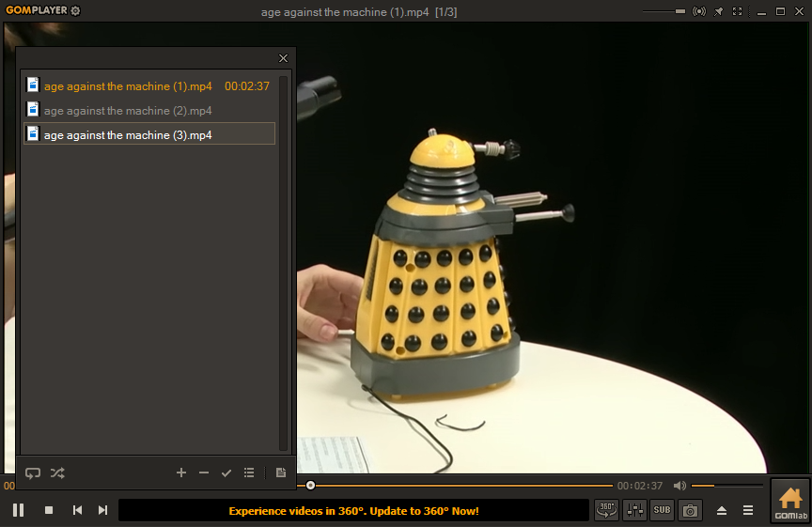Enter full screen mode icon
The width and height of the screenshot is (812, 527).
coord(737,11)
